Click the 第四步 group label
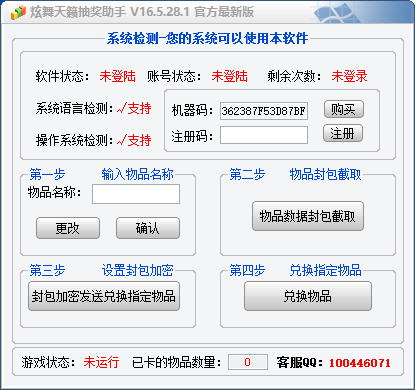Image resolution: width=415 pixels, height=390 pixels. 247,270
